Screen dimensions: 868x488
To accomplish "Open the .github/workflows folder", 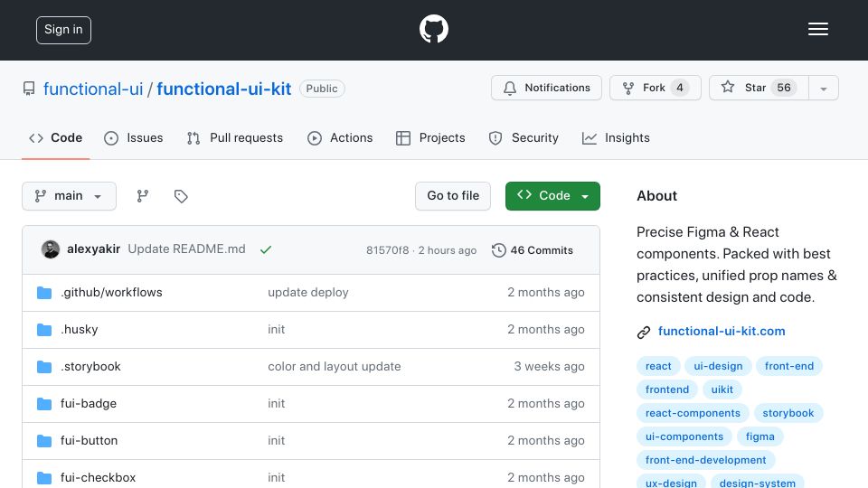I will (x=111, y=292).
